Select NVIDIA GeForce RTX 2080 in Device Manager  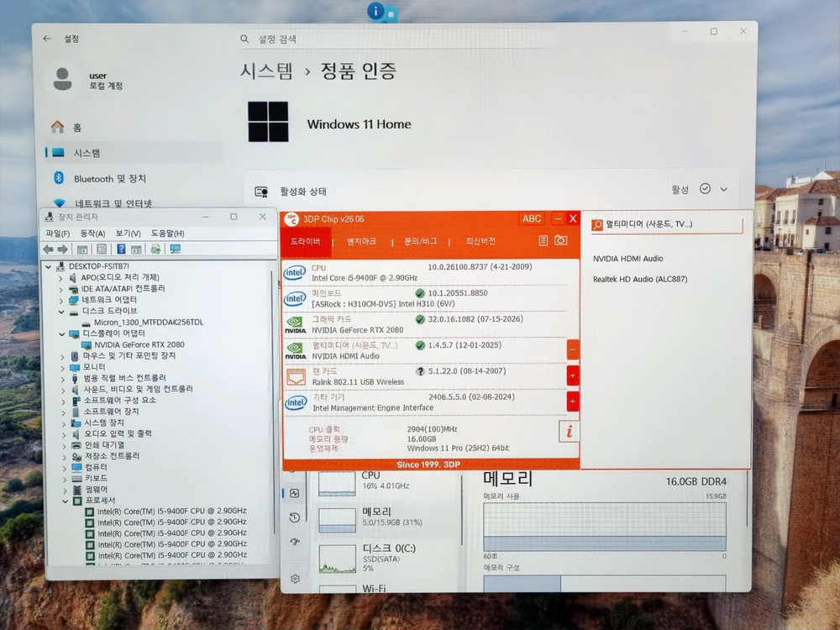139,345
